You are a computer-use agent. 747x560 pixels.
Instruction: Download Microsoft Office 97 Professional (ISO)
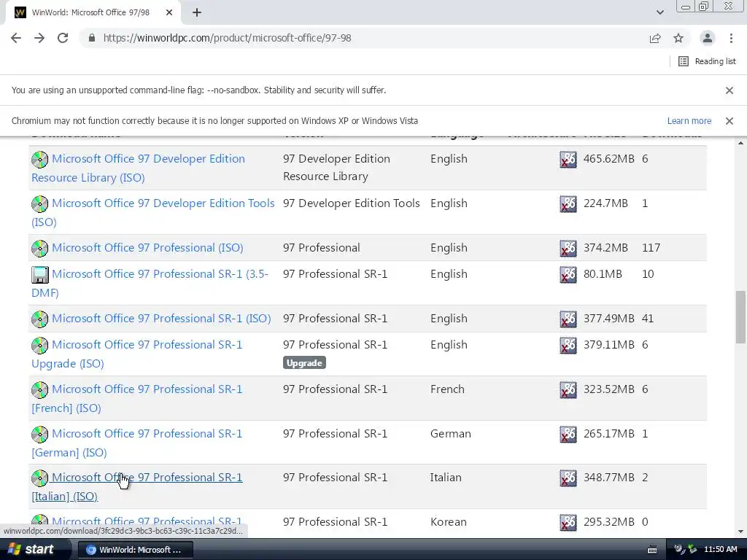[147, 248]
